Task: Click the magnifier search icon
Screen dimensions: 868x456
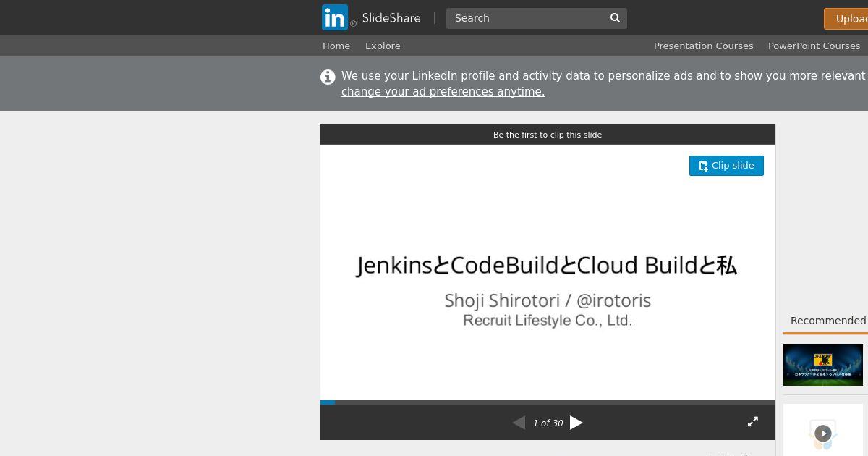Action: [x=616, y=18]
